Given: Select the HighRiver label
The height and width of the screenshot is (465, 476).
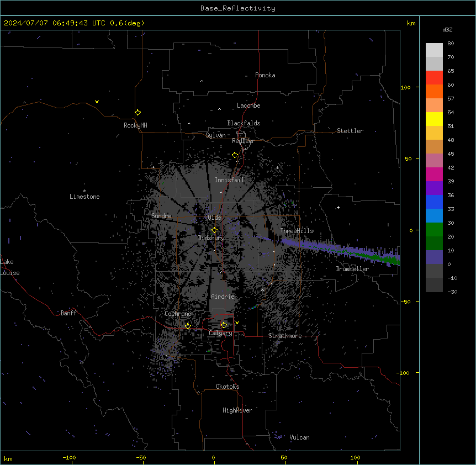Looking at the screenshot, I should [237, 410].
